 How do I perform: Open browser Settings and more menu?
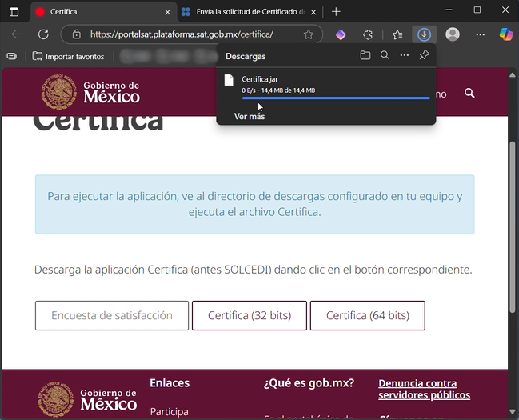coord(480,35)
